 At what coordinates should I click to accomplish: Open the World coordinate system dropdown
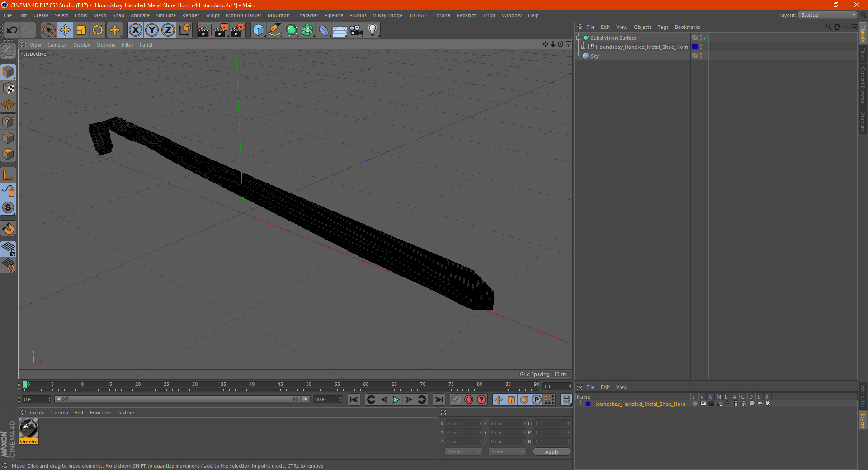[x=463, y=451]
